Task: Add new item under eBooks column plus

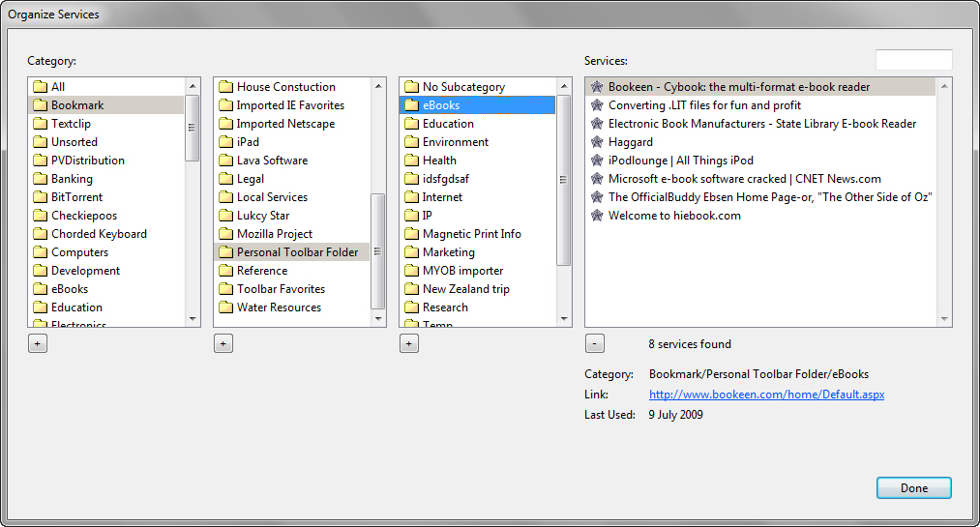Action: click(409, 343)
